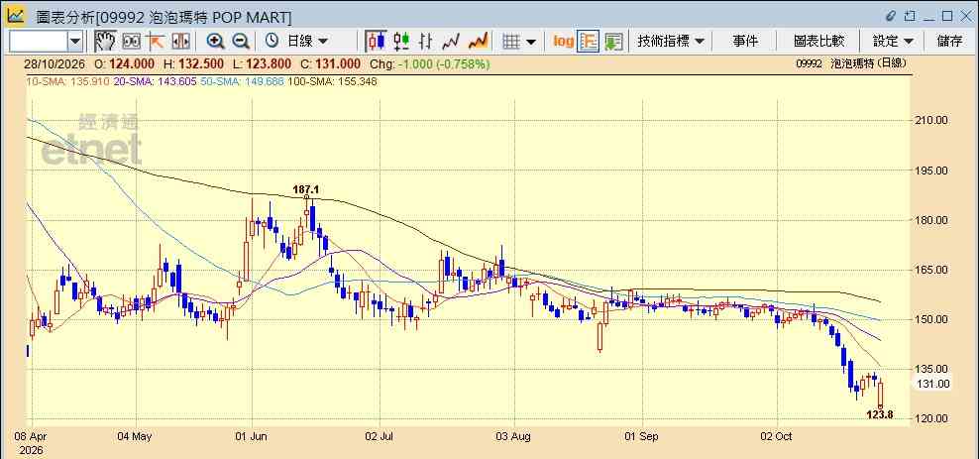
Task: Click the 50-SMA legend value
Action: coord(243,81)
